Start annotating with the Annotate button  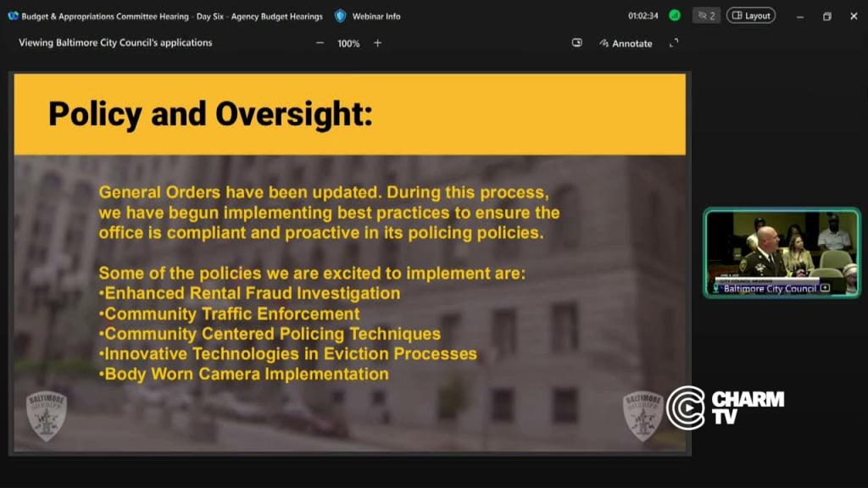(x=626, y=43)
